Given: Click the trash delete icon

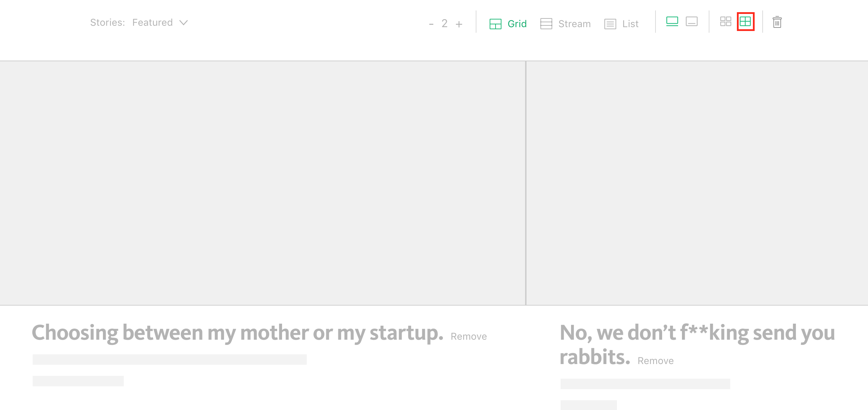Looking at the screenshot, I should point(777,22).
